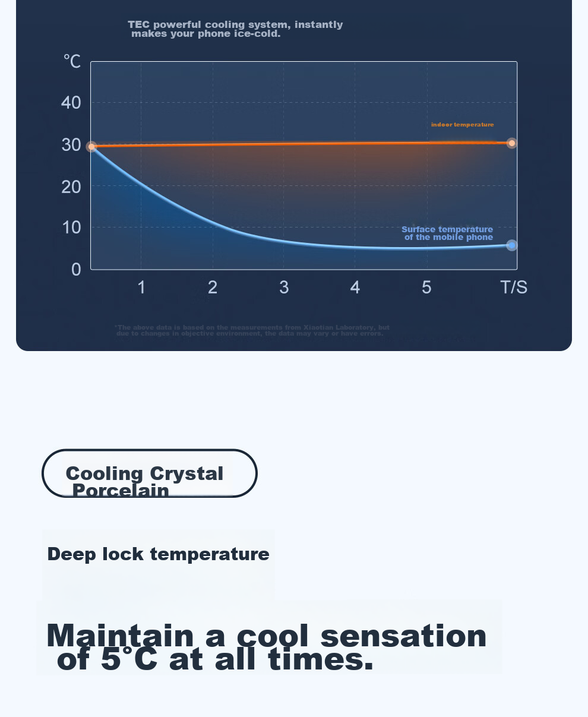This screenshot has width=588, height=717.
Task: Click the 5 mark on the time axis
Action: (x=426, y=288)
